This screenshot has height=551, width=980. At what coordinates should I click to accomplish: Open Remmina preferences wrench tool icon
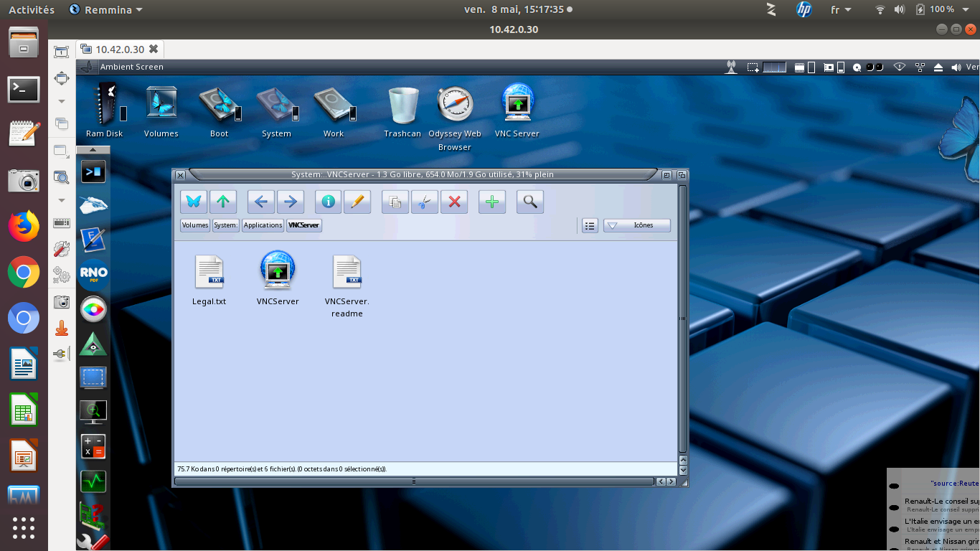coord(62,250)
